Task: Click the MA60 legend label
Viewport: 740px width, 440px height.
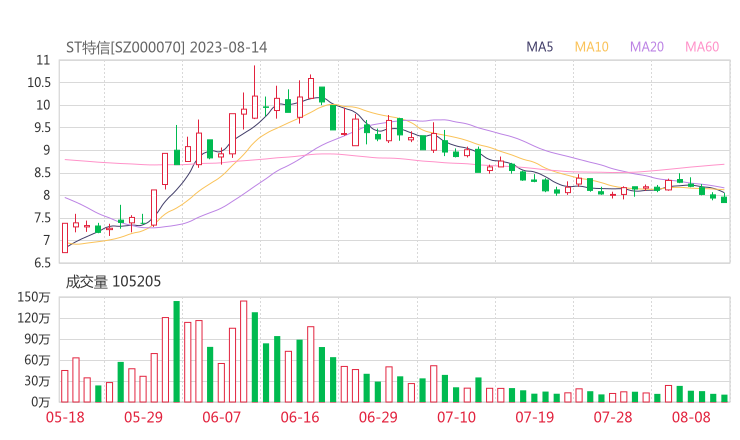Action: coord(702,47)
